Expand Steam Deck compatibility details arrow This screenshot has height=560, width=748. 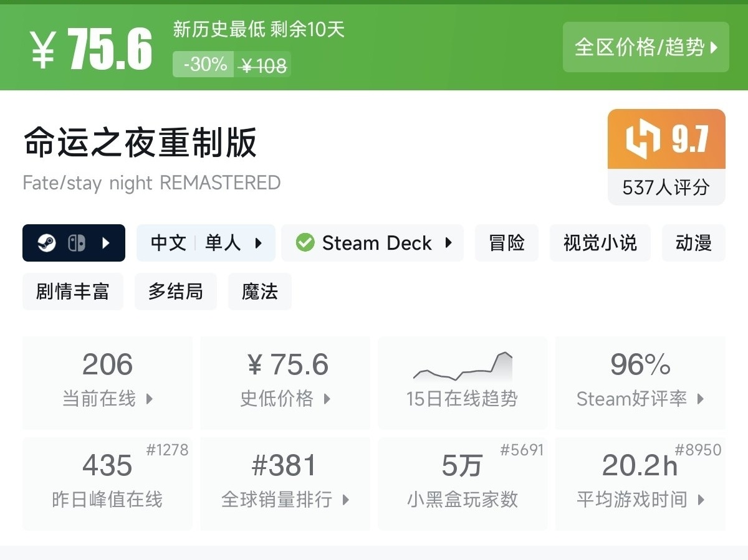(x=448, y=243)
